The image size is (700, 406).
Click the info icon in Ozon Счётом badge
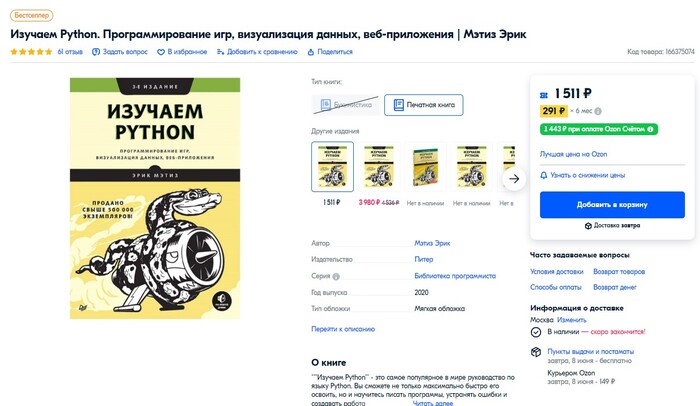point(650,129)
